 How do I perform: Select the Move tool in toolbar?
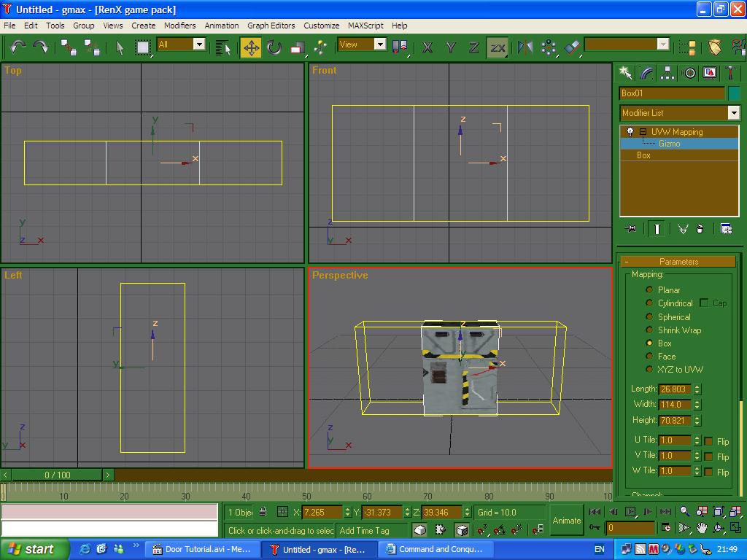(x=251, y=47)
